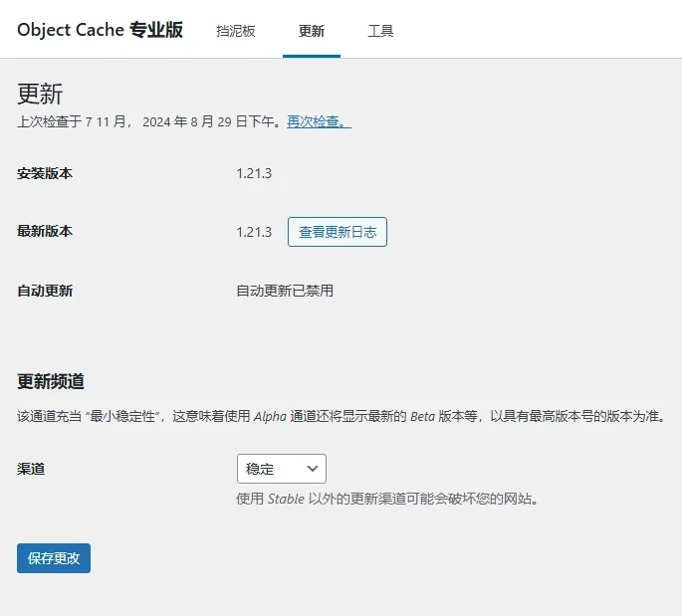Click the 最新版本 label

click(x=45, y=231)
